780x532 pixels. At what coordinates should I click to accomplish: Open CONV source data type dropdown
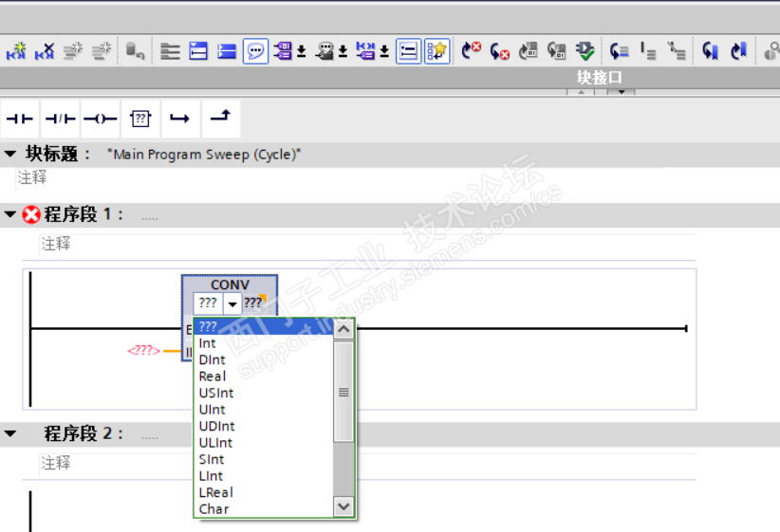pos(232,303)
